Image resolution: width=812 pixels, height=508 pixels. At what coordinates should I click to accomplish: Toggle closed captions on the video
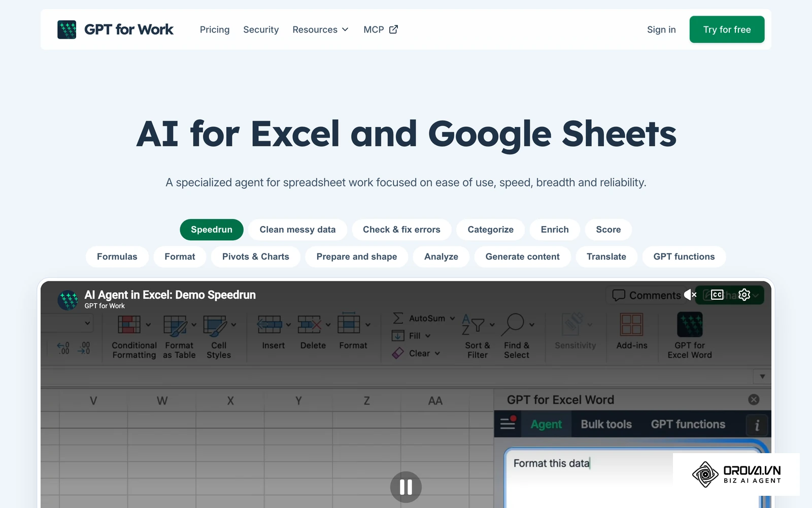click(717, 295)
